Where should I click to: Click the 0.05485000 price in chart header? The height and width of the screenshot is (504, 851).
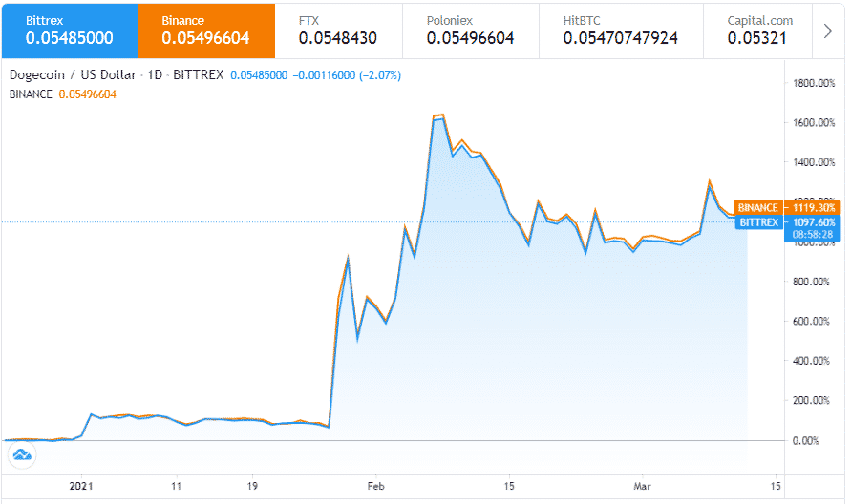[259, 75]
